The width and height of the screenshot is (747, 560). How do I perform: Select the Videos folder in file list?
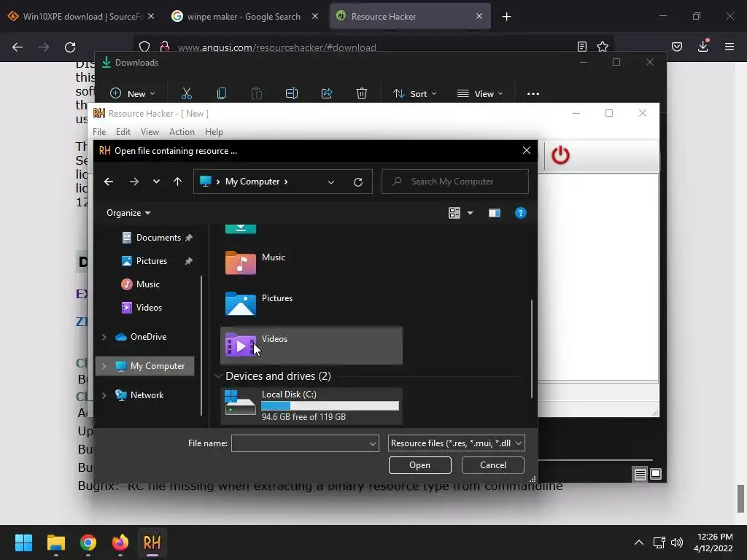pyautogui.click(x=311, y=346)
